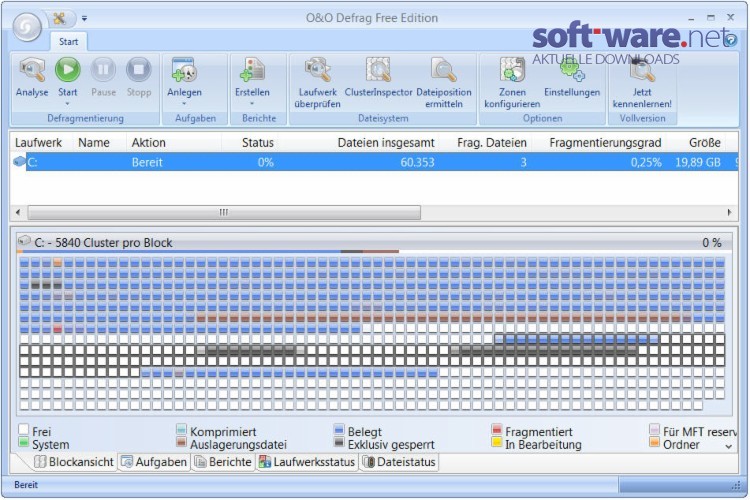Click the Exklusiv gesperrt legend swatch
The image size is (750, 500).
point(339,442)
